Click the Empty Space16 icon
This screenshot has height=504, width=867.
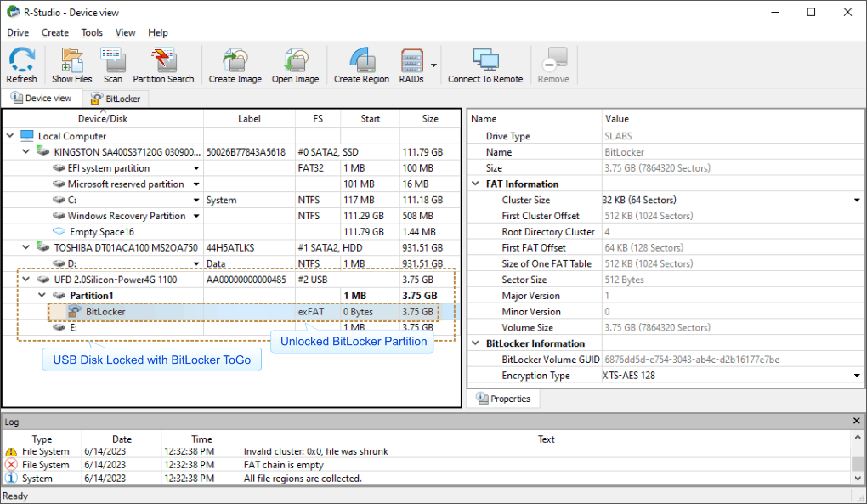click(x=59, y=231)
